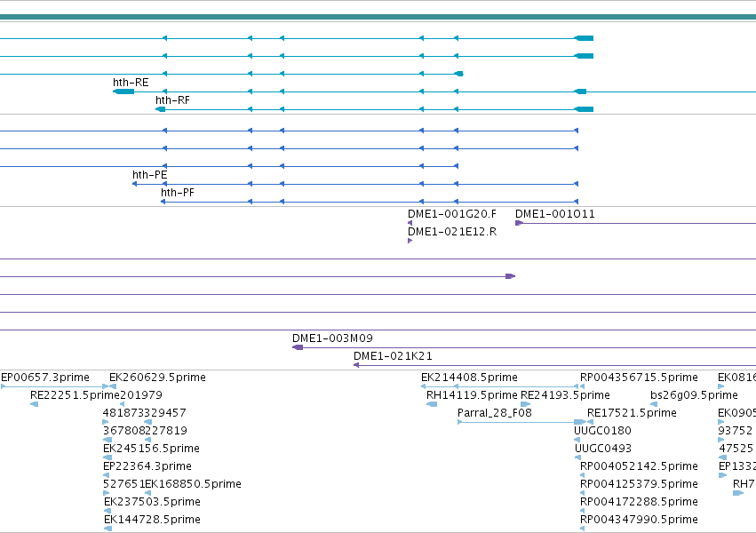The height and width of the screenshot is (533, 756).
Task: Select the EK168850.5prime EST label
Action: point(193,484)
